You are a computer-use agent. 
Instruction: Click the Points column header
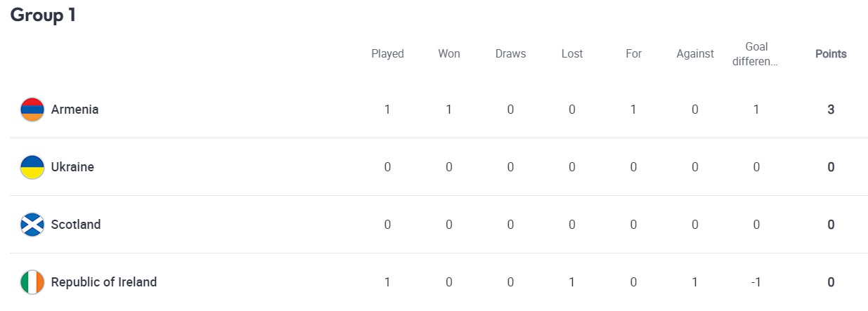(831, 54)
